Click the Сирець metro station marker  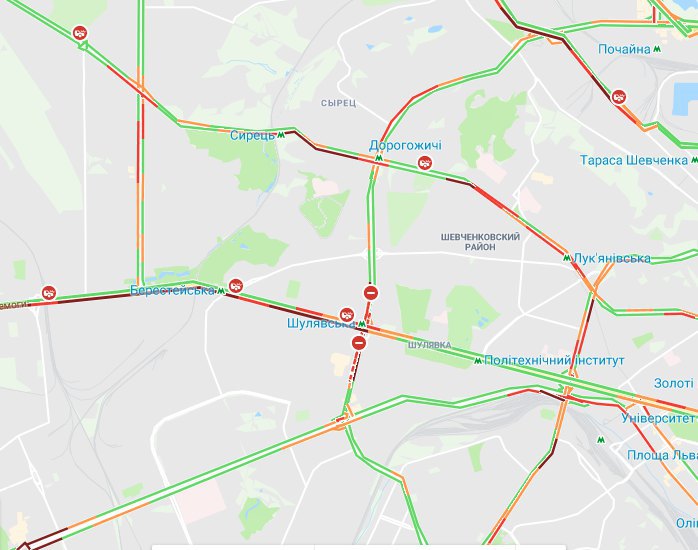[281, 135]
